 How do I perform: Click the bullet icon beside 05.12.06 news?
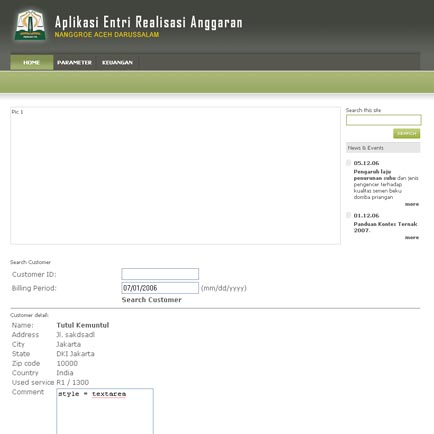tap(349, 163)
